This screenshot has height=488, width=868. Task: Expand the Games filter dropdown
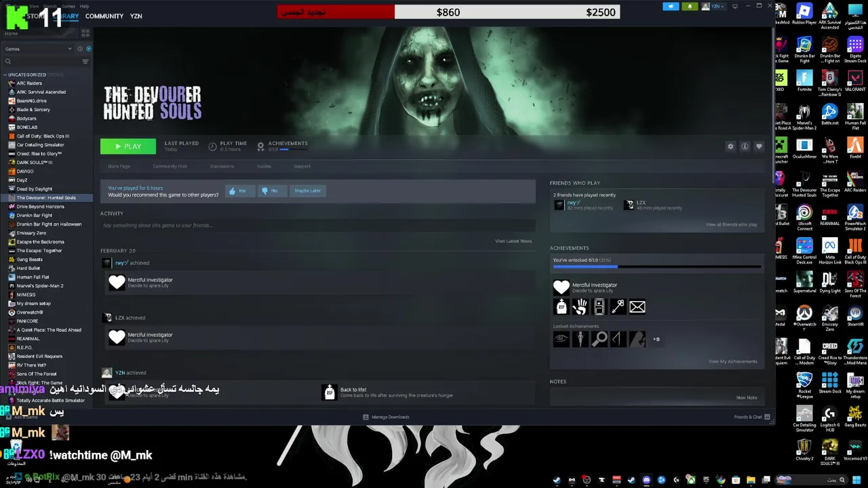click(38, 49)
